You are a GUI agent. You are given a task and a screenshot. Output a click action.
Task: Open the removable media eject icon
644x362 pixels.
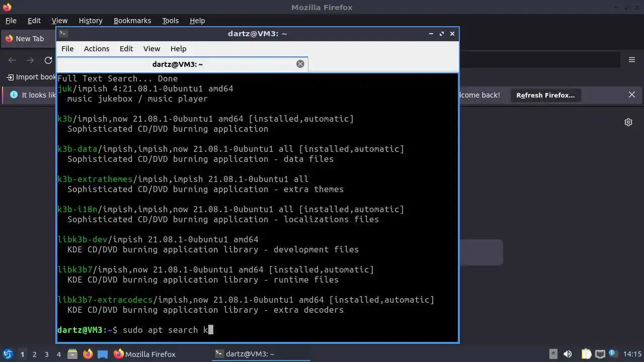pos(553,354)
